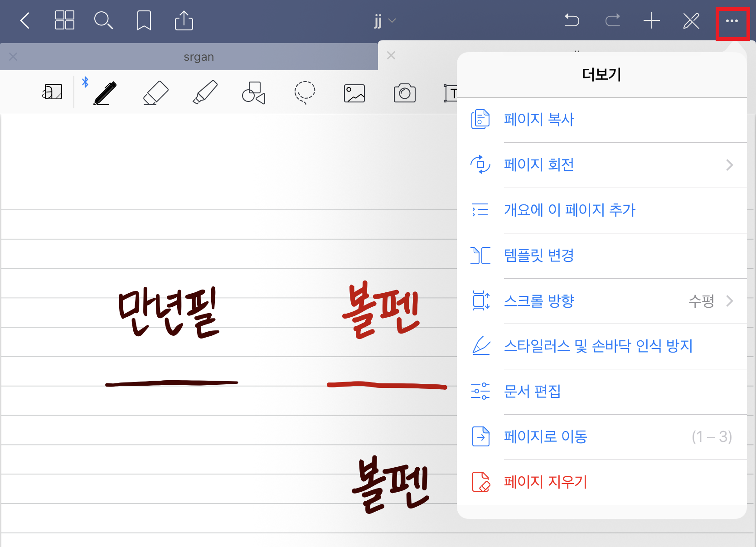Toggle read-only mode crossed pencil icon
The width and height of the screenshot is (756, 547).
[691, 20]
